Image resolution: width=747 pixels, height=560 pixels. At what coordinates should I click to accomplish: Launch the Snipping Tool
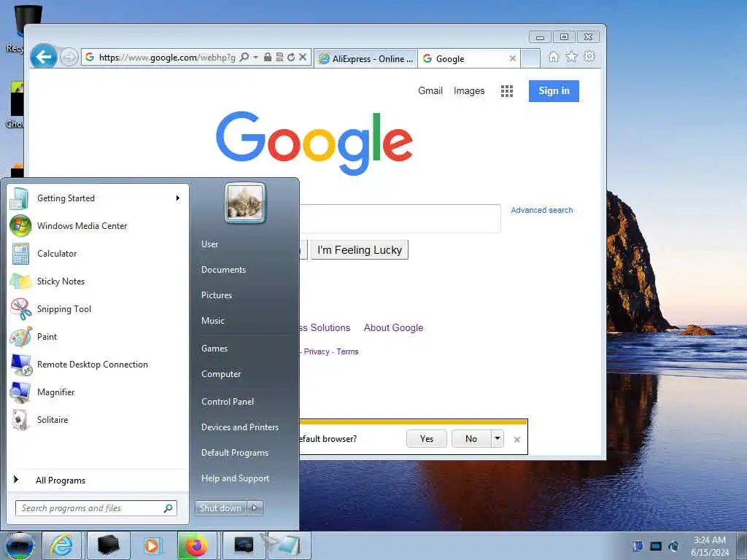[x=98, y=309]
